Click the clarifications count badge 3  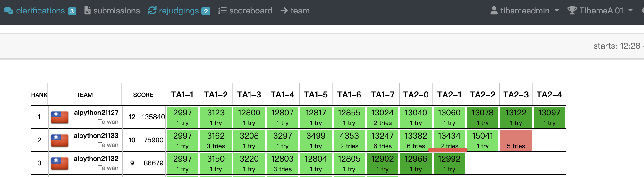pos(72,11)
